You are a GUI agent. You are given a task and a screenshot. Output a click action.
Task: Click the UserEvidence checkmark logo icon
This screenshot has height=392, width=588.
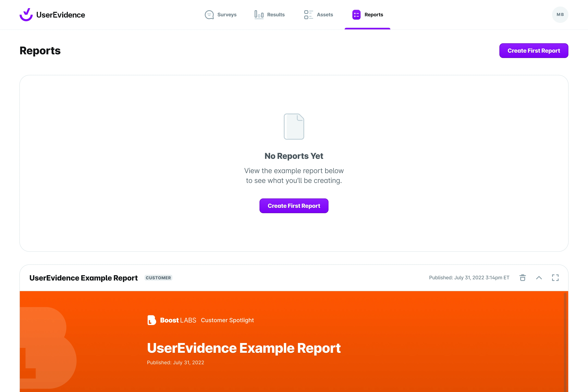click(26, 15)
